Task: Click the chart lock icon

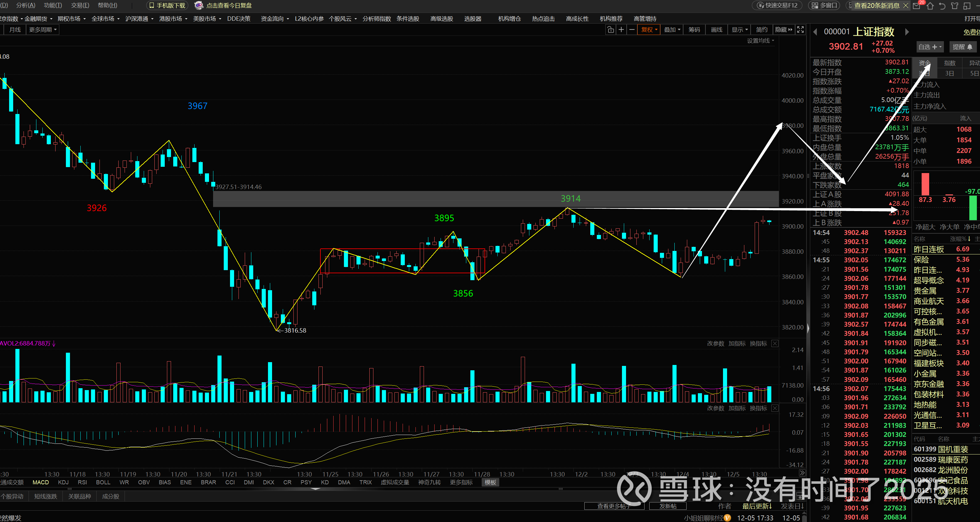Action: tap(611, 30)
